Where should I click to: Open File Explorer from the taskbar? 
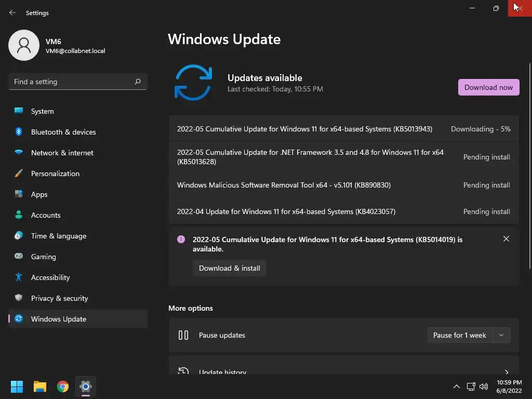(x=39, y=387)
